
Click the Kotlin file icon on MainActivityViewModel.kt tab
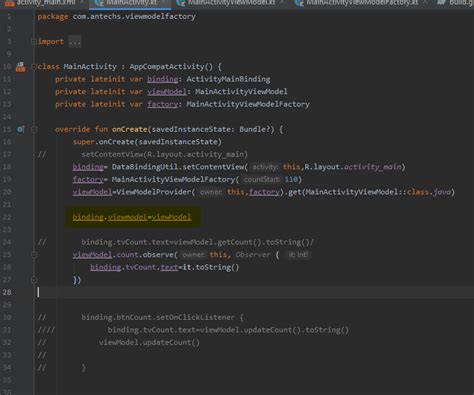[181, 3]
